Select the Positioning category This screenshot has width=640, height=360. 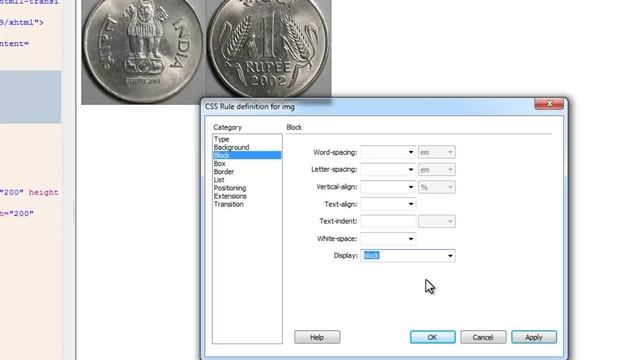point(230,188)
